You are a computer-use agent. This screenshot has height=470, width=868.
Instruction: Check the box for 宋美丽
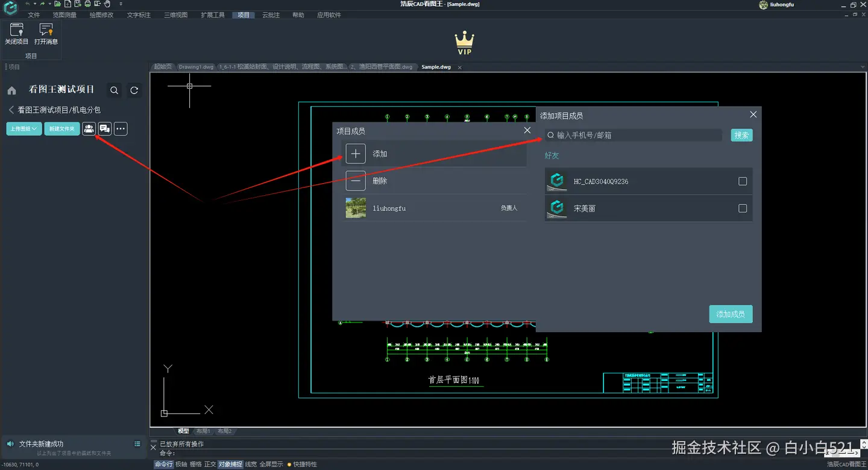pos(743,208)
